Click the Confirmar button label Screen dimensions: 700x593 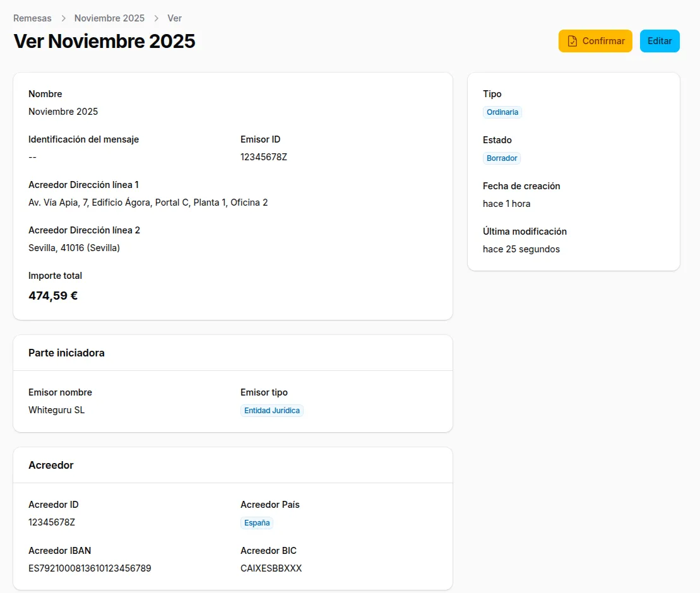point(603,41)
